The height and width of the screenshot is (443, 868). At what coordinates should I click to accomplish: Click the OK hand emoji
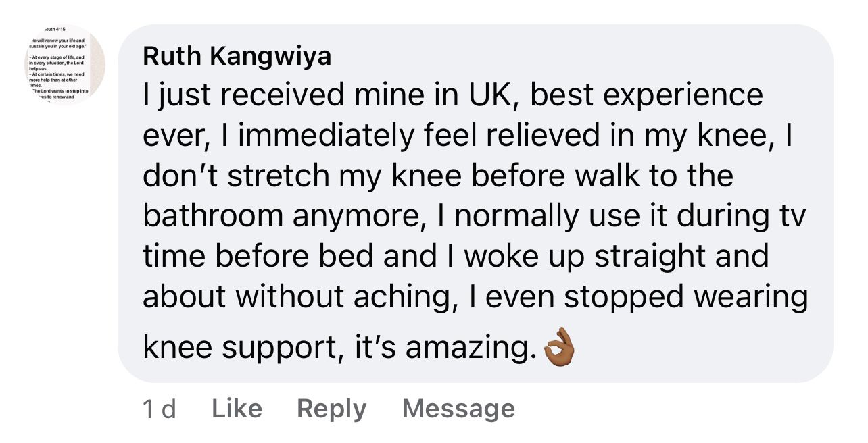coord(558,348)
